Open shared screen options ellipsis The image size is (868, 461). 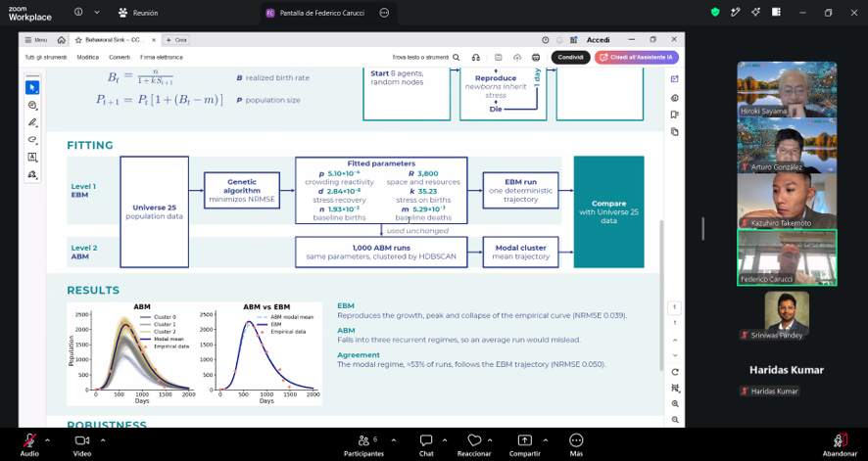(x=384, y=13)
